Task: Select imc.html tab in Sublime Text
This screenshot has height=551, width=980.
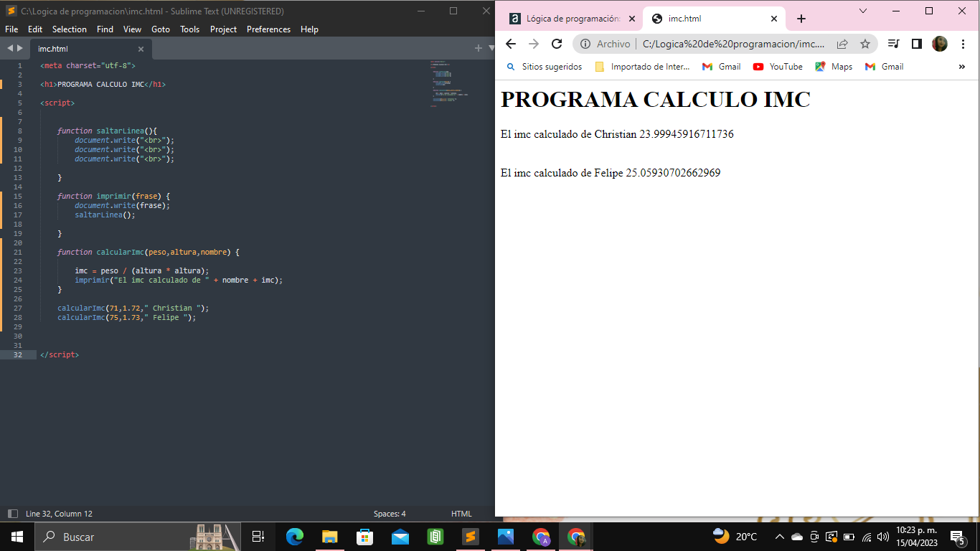Action: pyautogui.click(x=90, y=49)
